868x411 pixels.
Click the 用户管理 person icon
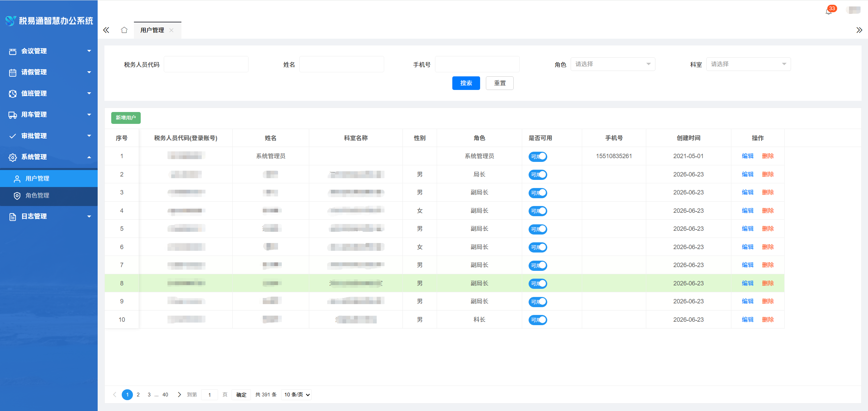click(x=17, y=179)
